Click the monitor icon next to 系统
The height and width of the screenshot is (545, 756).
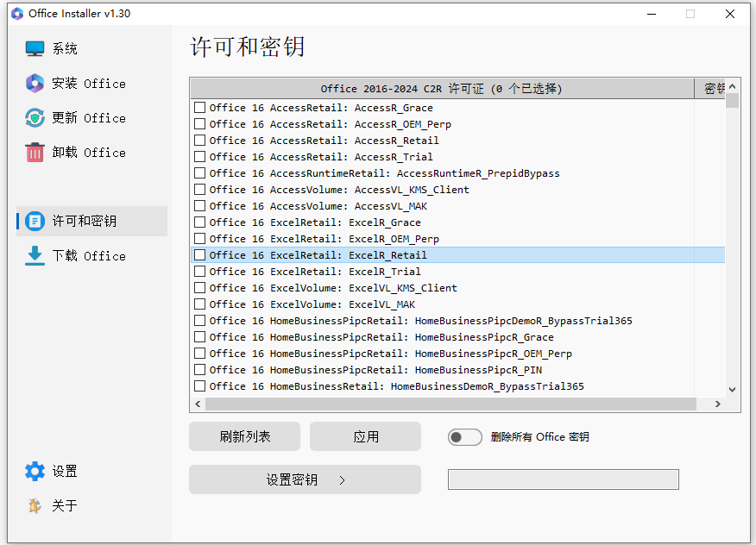(35, 48)
